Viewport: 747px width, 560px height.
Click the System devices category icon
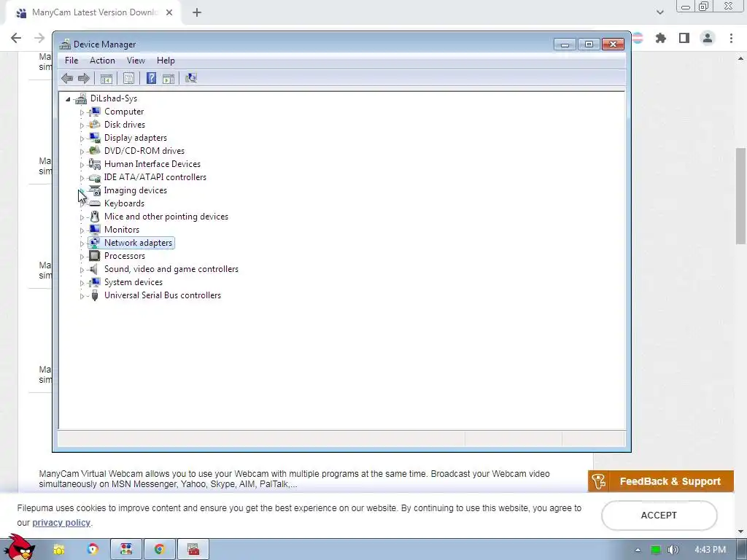(94, 282)
